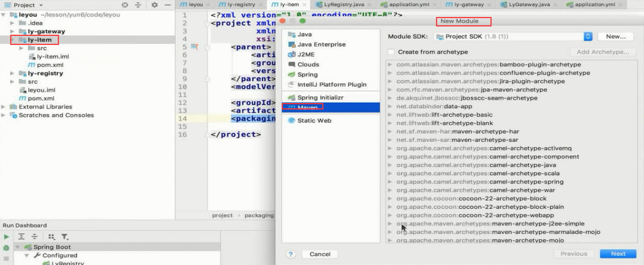The image size is (644, 265).
Task: Select J2ME module type
Action: (x=331, y=54)
